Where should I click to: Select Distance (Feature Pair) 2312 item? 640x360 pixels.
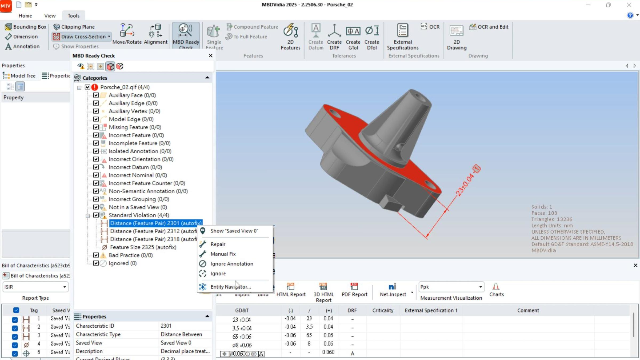[153, 231]
